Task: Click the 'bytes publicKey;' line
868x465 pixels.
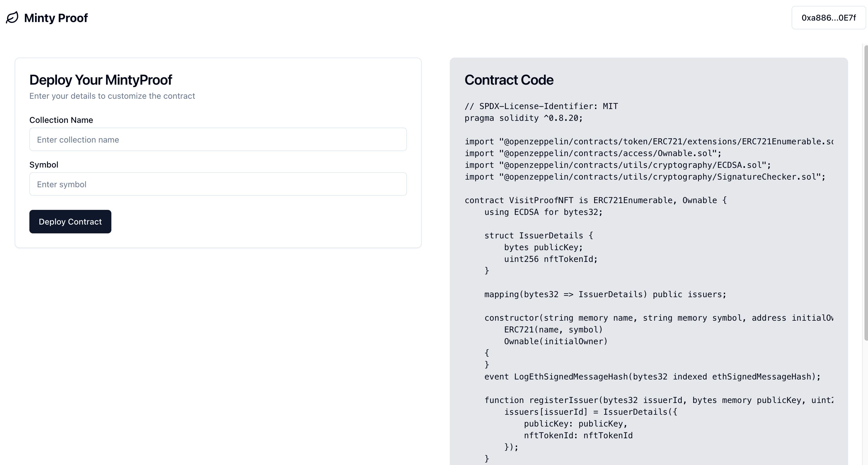Action: tap(544, 248)
